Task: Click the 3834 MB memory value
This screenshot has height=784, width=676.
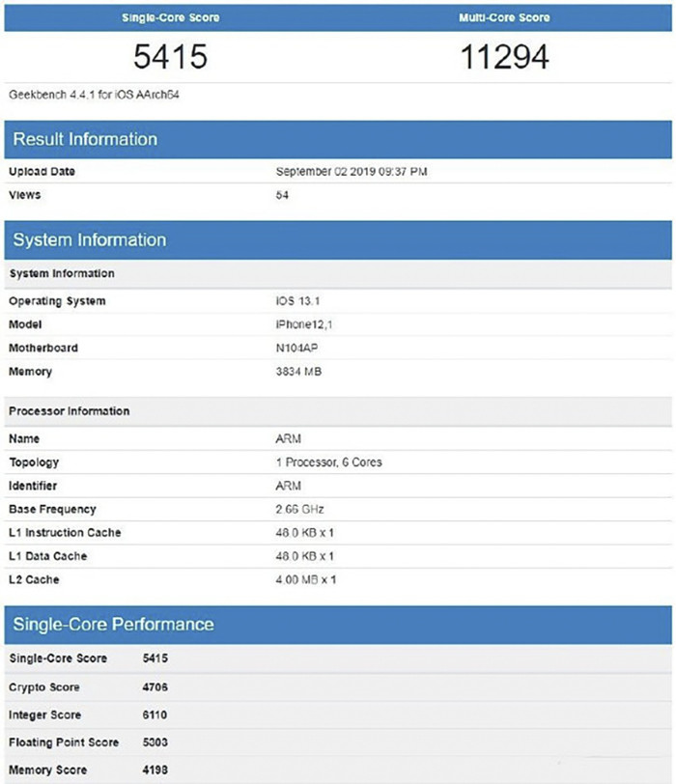Action: click(301, 372)
